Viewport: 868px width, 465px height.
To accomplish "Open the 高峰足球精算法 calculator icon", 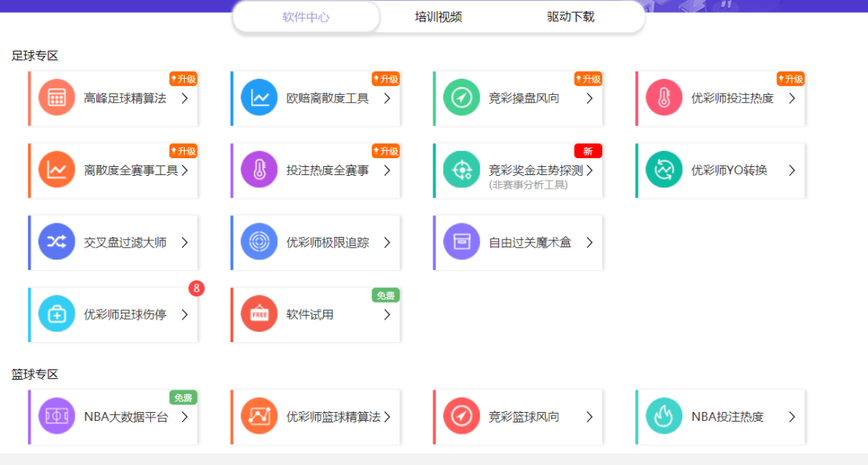I will click(x=56, y=98).
